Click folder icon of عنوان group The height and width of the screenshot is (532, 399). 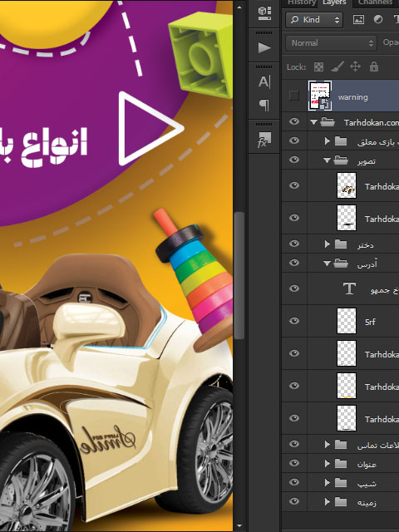(341, 463)
